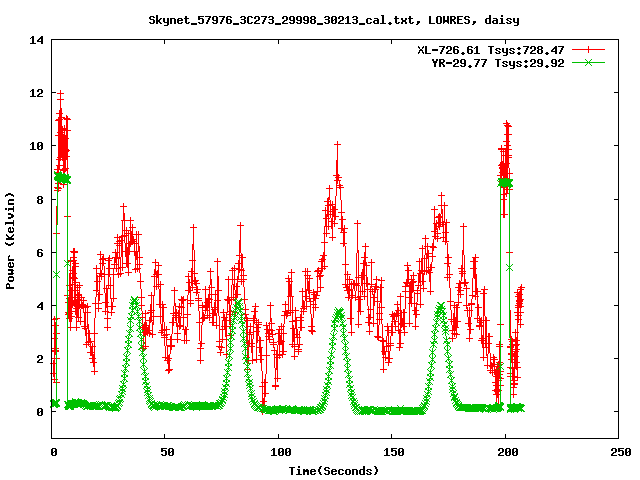Image resolution: width=640 pixels, height=480 pixels.
Task: Click the x-axis tick label 100
Action: pos(280,452)
